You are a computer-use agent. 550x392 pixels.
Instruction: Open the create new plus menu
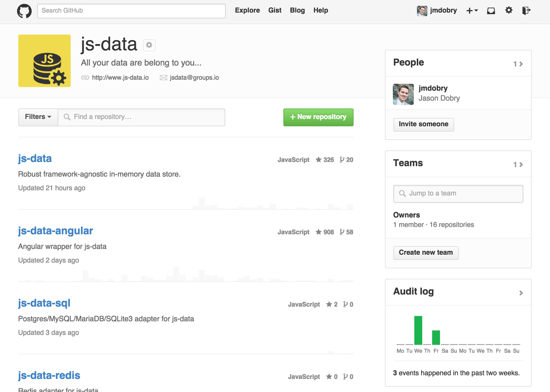[x=472, y=10]
